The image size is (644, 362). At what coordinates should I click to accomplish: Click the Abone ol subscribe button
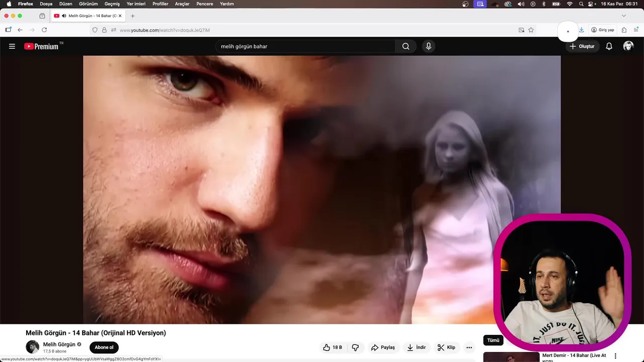coord(104,347)
